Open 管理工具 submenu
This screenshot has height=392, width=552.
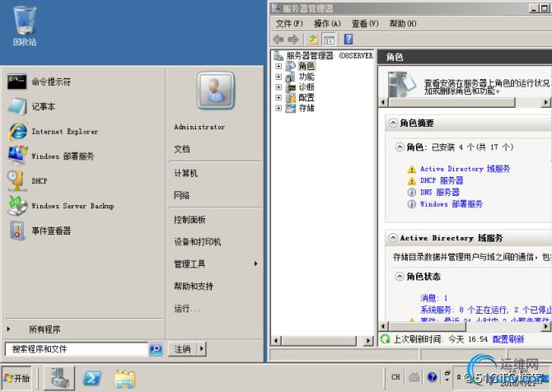216,264
